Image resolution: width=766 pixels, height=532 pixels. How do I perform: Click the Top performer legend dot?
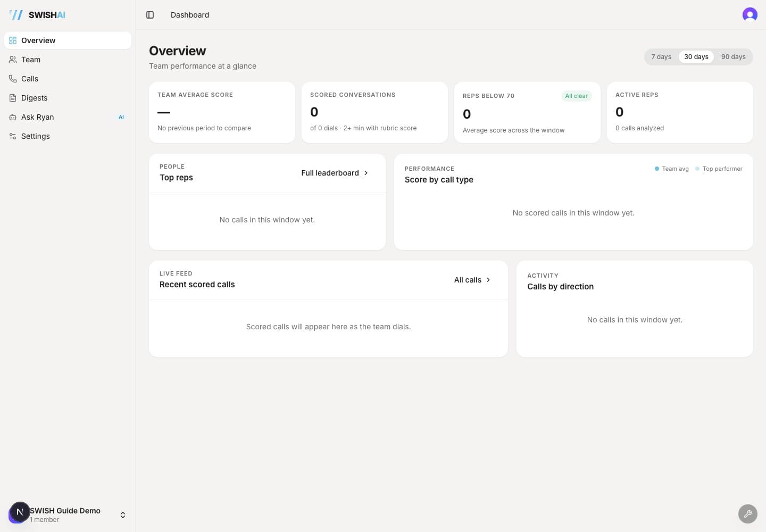697,169
